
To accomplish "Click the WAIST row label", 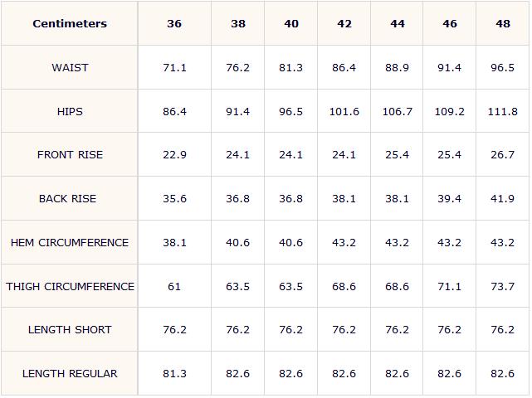I will click(x=70, y=67).
